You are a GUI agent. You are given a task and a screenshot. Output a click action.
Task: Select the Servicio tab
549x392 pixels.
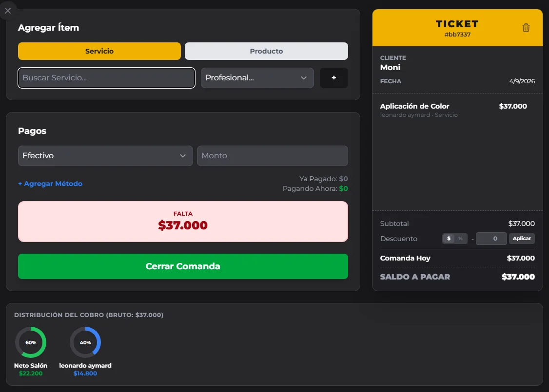click(99, 51)
